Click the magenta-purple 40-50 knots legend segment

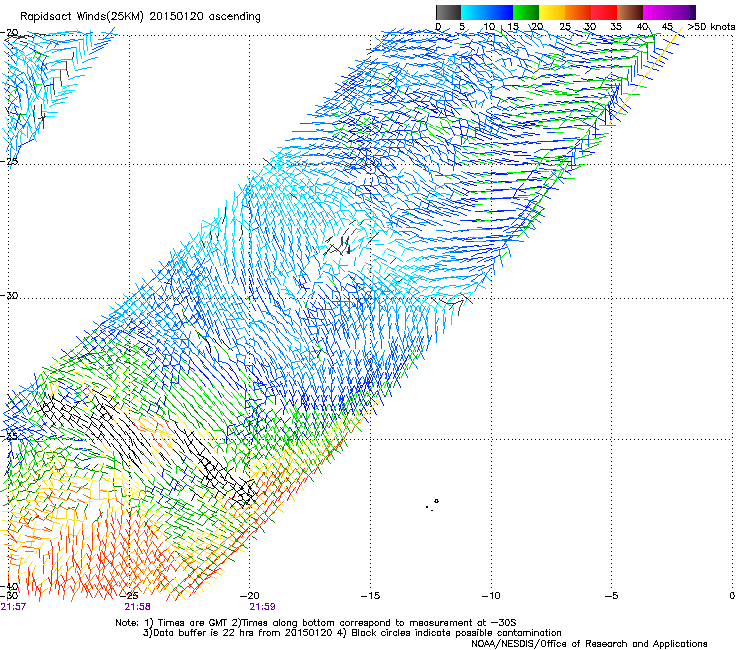coord(669,12)
